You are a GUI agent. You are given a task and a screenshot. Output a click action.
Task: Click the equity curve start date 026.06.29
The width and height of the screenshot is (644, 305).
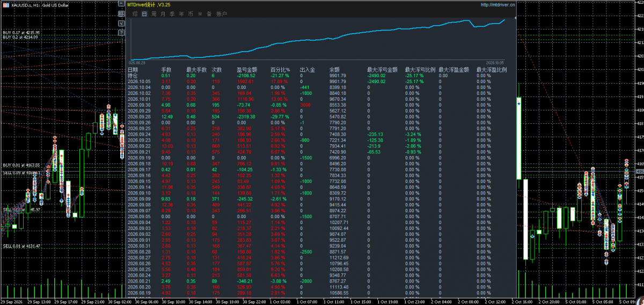click(x=138, y=62)
